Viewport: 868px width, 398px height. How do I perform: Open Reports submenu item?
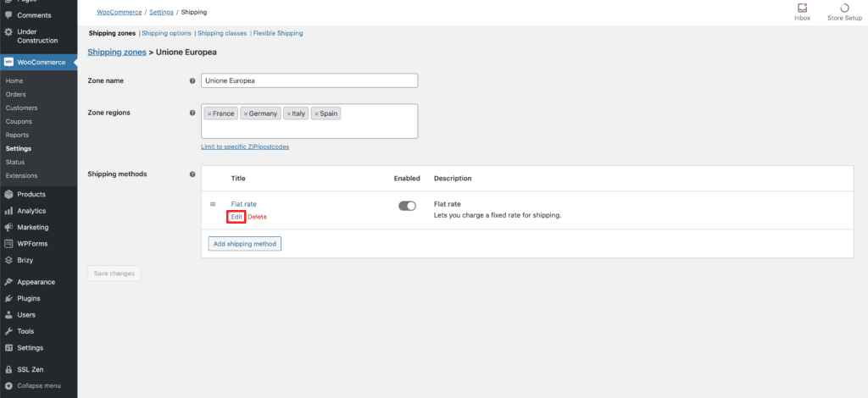point(17,135)
